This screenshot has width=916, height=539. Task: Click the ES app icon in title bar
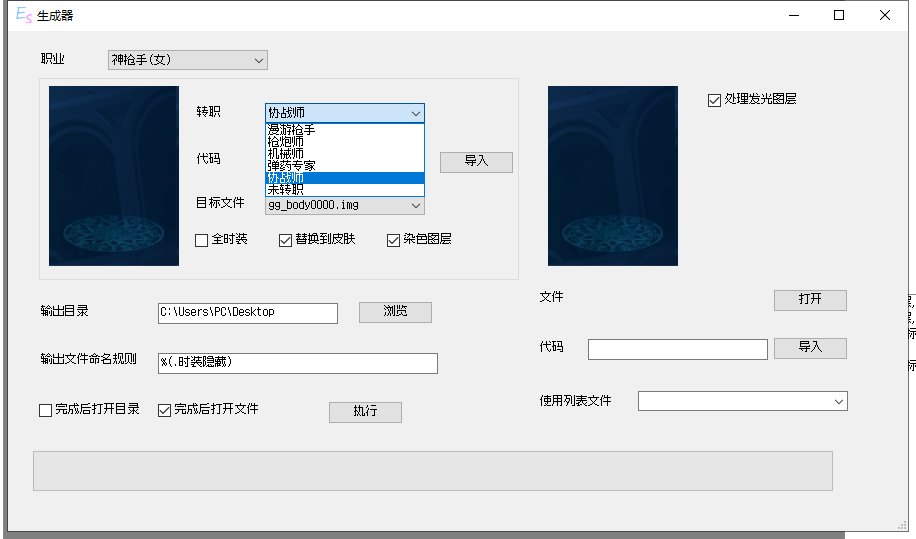23,15
